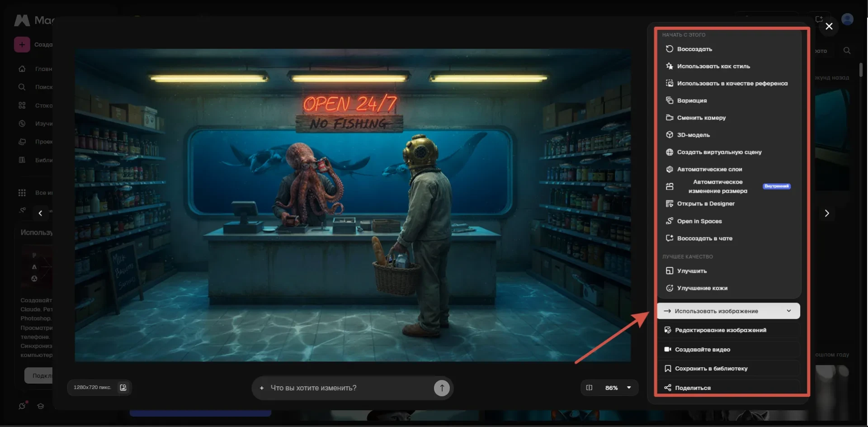Screen dimensions: 868x427
Task: Click the Сохранить в библиотеку bookmark icon
Action: 667,369
